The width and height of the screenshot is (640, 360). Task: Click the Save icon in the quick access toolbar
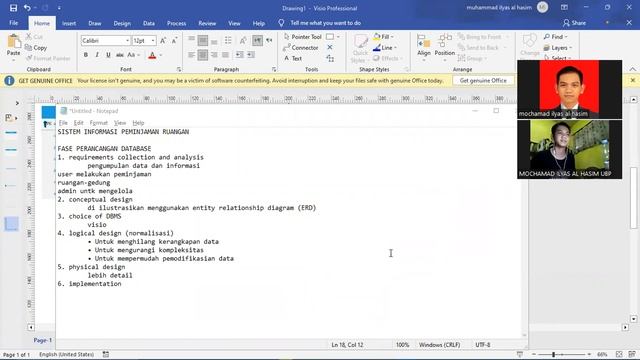13,8
